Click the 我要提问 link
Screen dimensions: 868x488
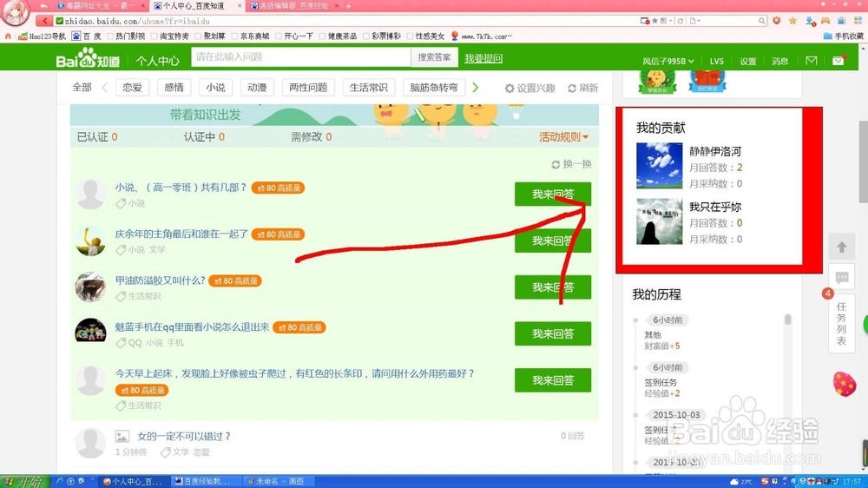[x=483, y=58]
